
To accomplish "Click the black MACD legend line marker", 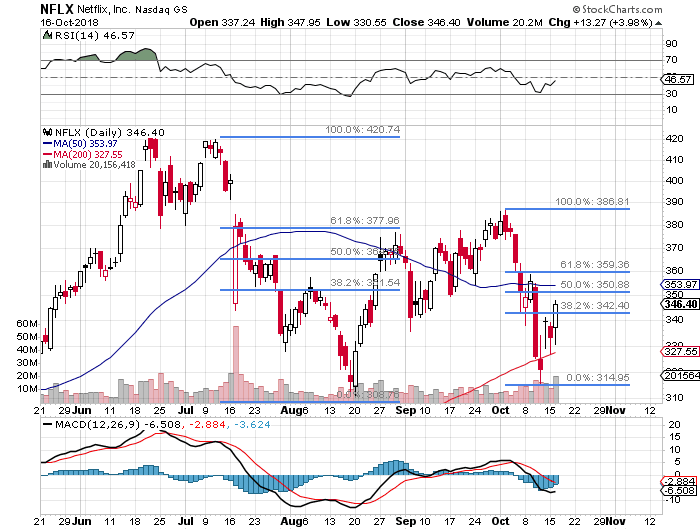I will click(47, 425).
